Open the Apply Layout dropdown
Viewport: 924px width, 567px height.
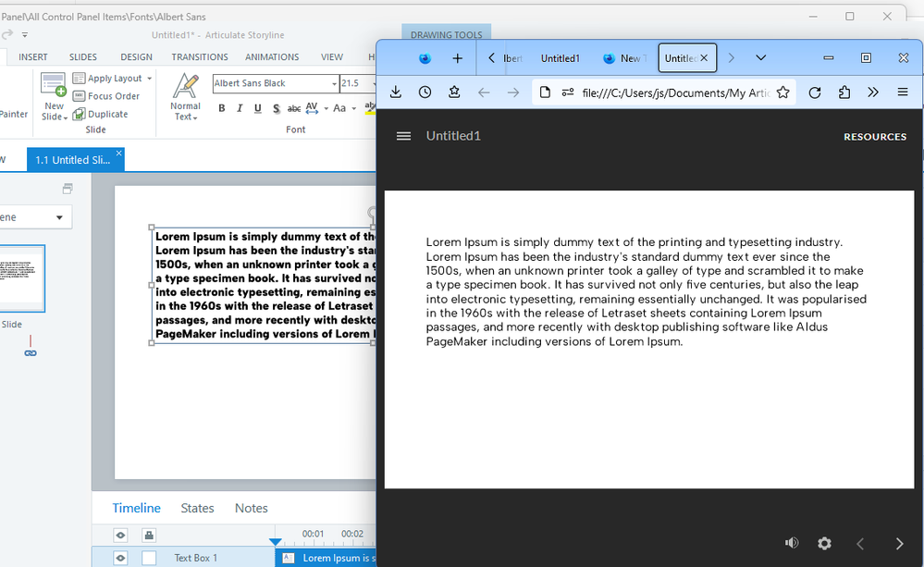tap(112, 79)
